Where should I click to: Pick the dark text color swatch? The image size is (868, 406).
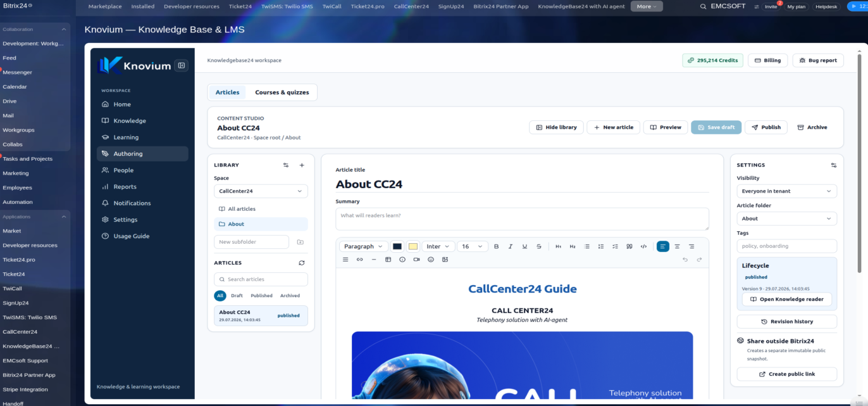click(x=397, y=246)
